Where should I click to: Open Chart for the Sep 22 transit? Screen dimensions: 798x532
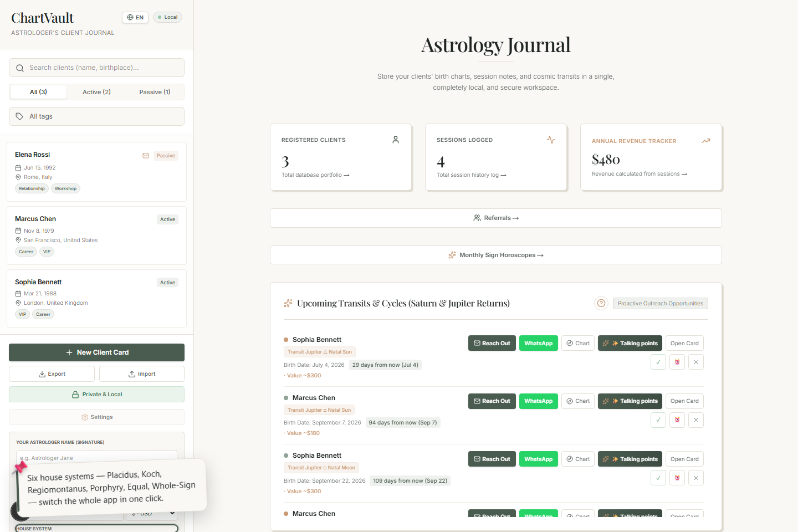coord(578,459)
